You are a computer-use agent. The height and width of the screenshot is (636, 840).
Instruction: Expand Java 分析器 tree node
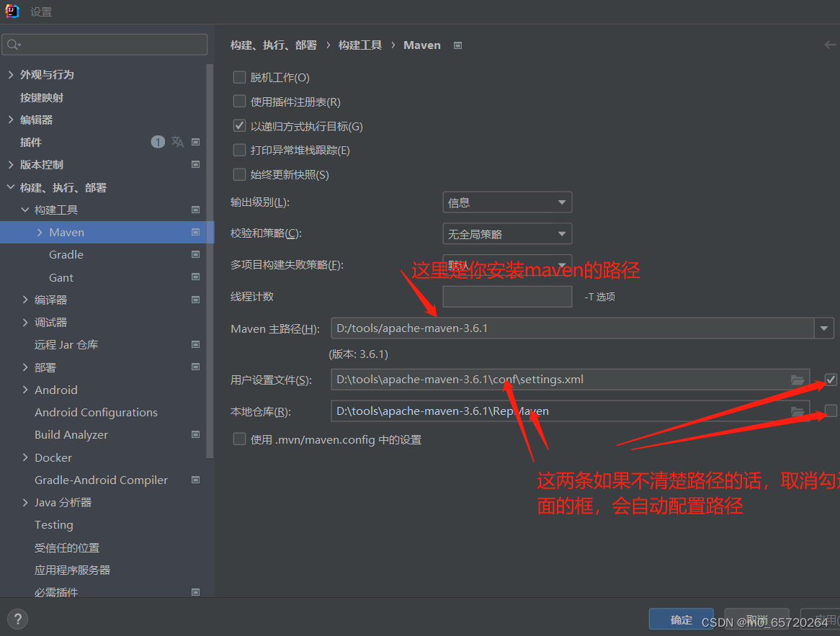[x=25, y=502]
